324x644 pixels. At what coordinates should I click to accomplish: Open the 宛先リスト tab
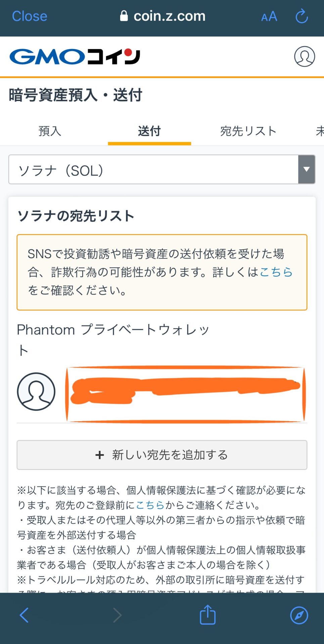249,131
